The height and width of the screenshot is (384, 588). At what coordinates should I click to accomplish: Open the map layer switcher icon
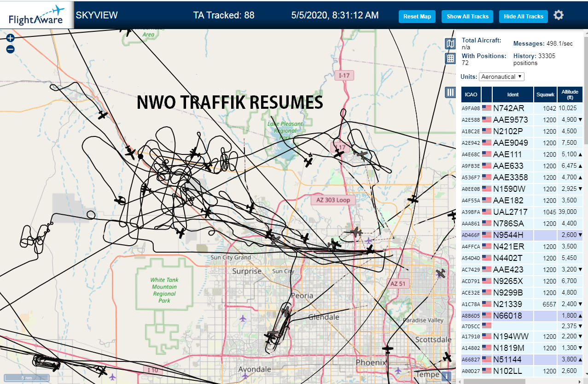[x=450, y=44]
